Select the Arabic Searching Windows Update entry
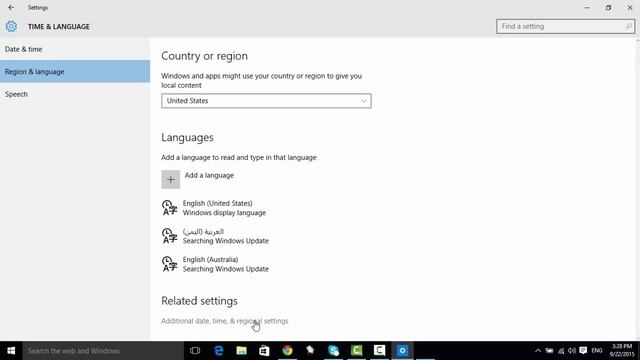This screenshot has height=360, width=640. [216, 236]
